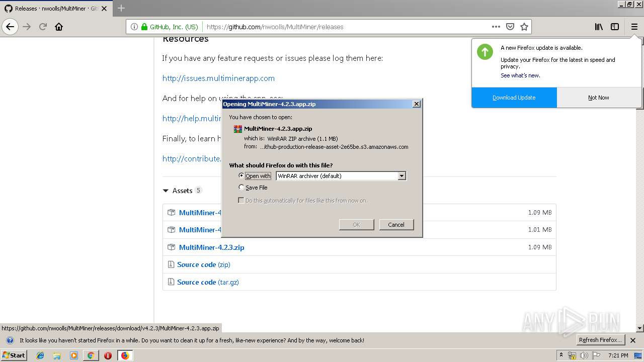Open See what's new link
This screenshot has width=644, height=362.
pyautogui.click(x=520, y=75)
